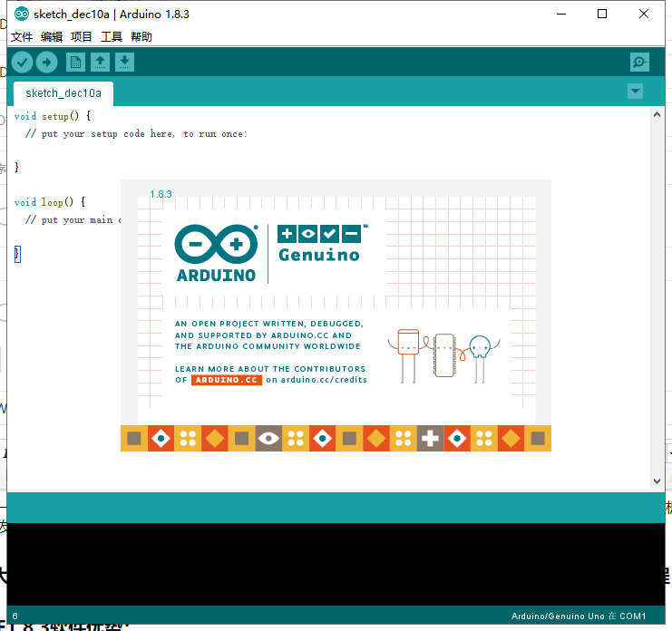Click the Arduino logo in the title bar
The image size is (672, 631).
point(22,15)
